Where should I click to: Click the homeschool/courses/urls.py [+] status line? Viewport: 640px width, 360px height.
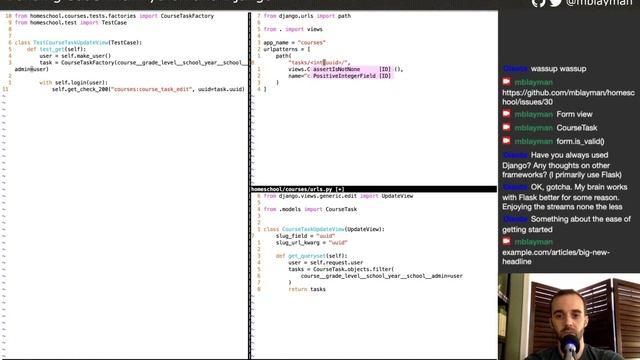(373, 189)
